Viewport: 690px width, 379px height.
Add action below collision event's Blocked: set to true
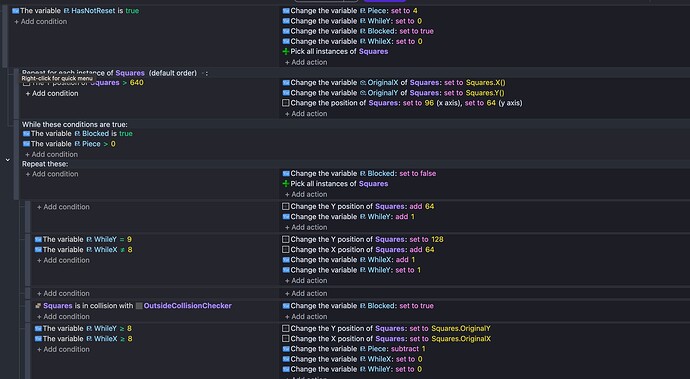(306, 316)
